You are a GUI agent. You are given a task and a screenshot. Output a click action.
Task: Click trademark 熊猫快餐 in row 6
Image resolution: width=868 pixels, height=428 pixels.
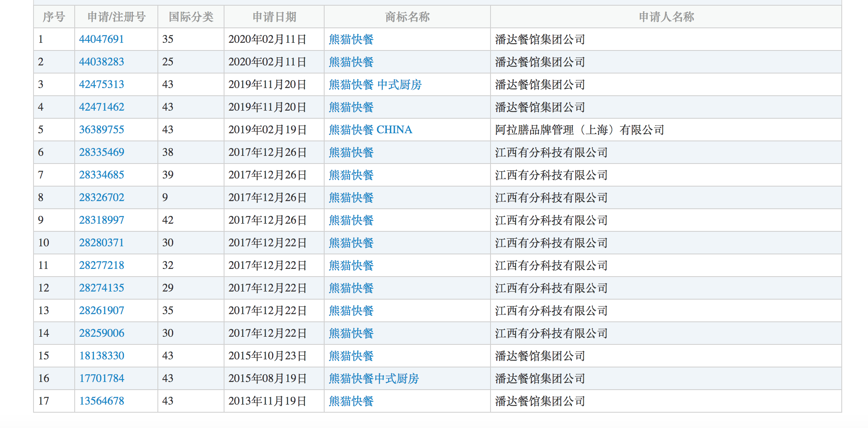pyautogui.click(x=351, y=152)
